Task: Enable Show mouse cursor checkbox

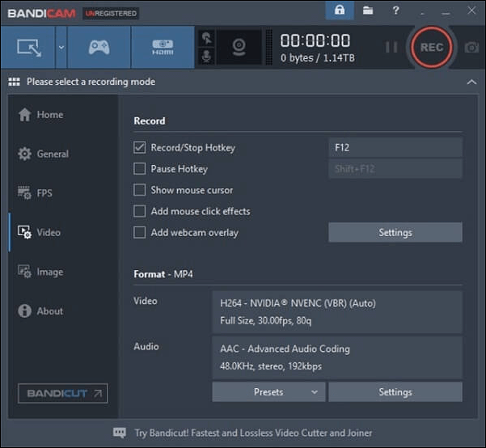Action: tap(140, 190)
